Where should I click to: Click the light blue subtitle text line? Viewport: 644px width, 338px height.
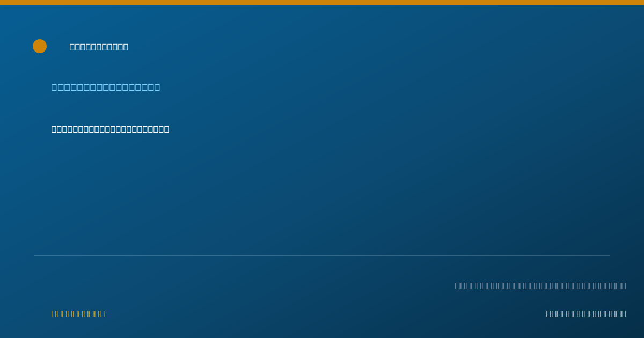[x=106, y=87]
